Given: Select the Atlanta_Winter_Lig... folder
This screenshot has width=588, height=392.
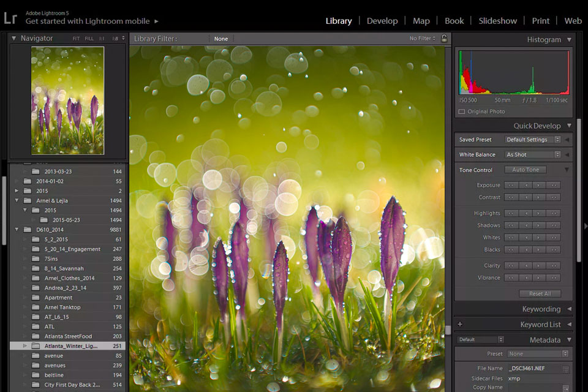Looking at the screenshot, I should [67, 346].
